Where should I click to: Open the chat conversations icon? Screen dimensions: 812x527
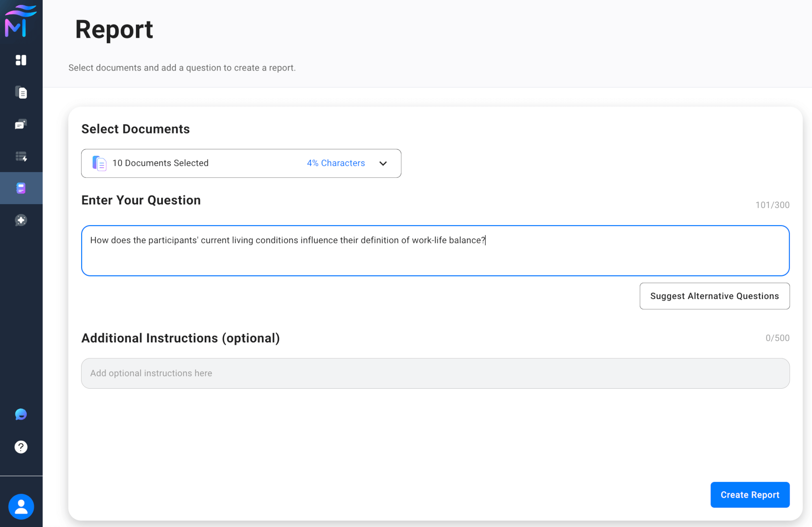21,125
